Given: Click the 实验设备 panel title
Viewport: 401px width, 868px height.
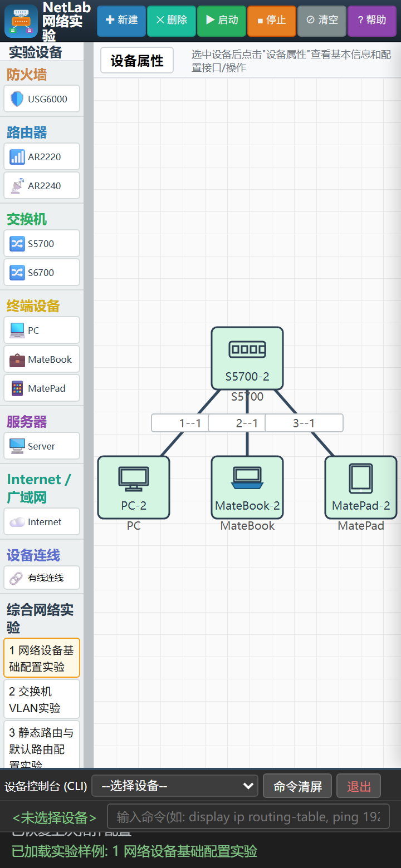Looking at the screenshot, I should [x=36, y=52].
